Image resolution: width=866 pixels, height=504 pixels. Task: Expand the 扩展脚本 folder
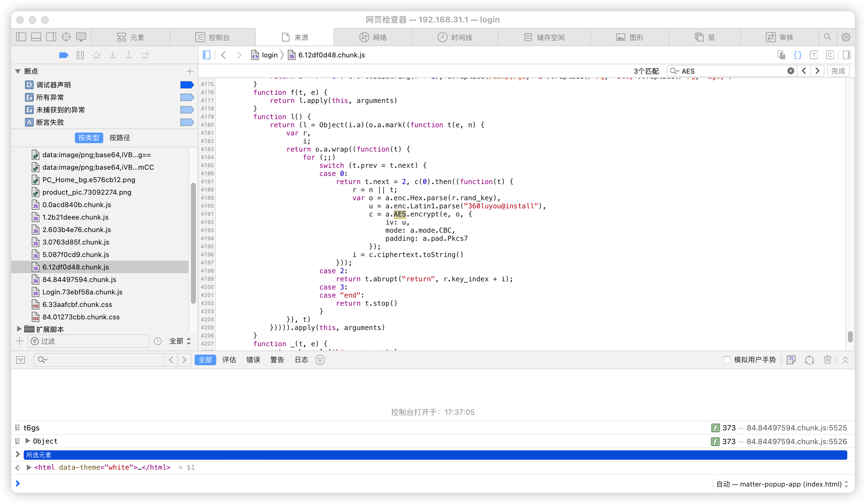point(19,329)
